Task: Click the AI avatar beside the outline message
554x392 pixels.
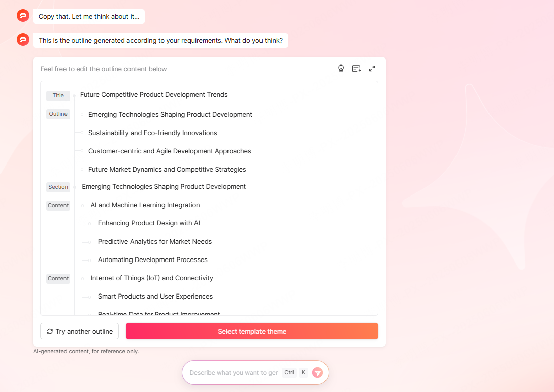Action: (23, 40)
